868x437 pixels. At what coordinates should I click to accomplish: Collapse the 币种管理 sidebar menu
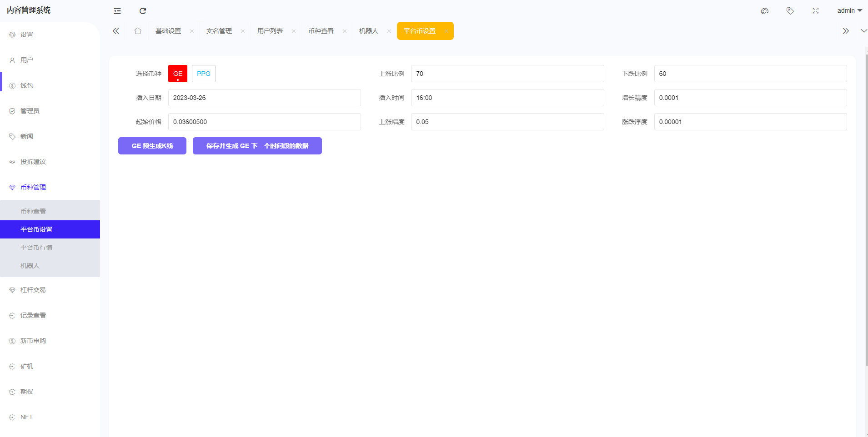point(33,187)
